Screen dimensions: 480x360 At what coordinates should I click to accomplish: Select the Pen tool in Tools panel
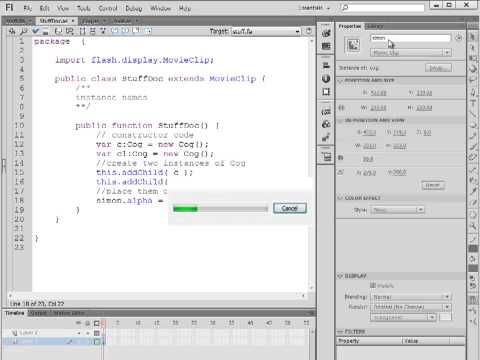click(x=472, y=92)
